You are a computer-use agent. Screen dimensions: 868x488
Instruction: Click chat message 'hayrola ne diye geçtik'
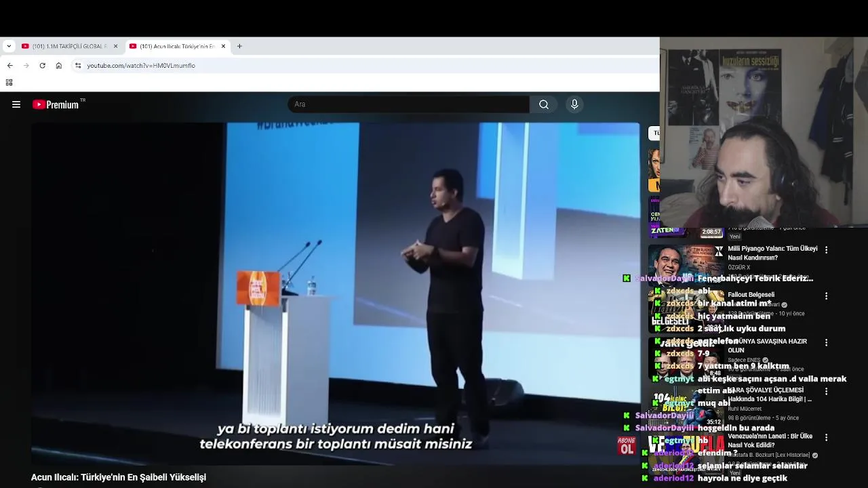742,479
